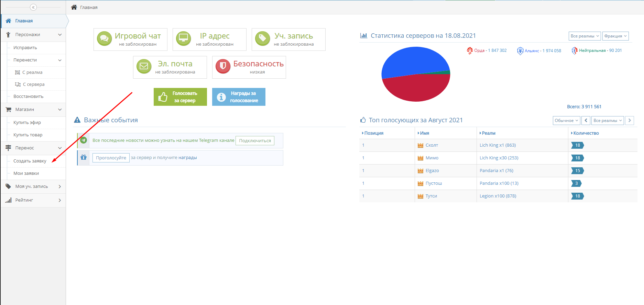Viewport: 644px width, 305px height.
Task: Collapse sidebar with double-chevron button
Action: point(33,7)
